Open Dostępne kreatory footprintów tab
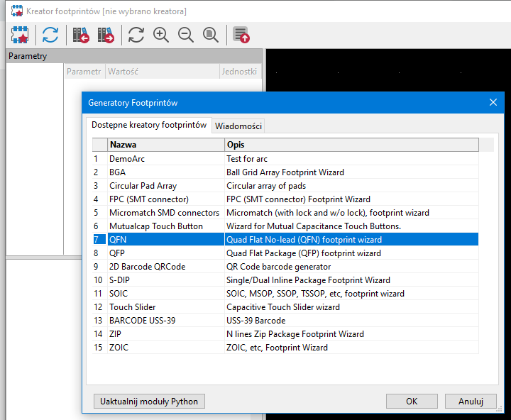 149,125
